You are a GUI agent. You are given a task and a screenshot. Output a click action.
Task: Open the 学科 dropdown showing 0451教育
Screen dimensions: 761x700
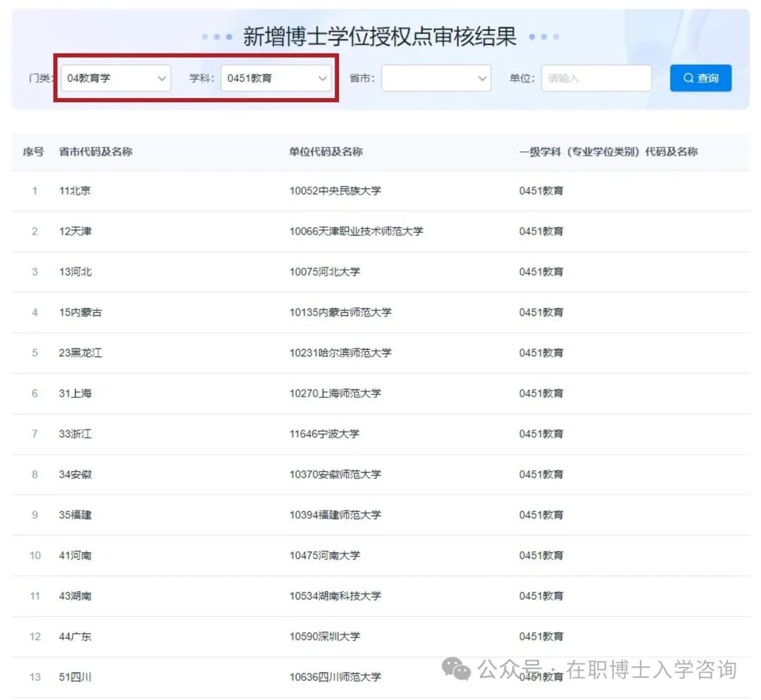tap(276, 78)
